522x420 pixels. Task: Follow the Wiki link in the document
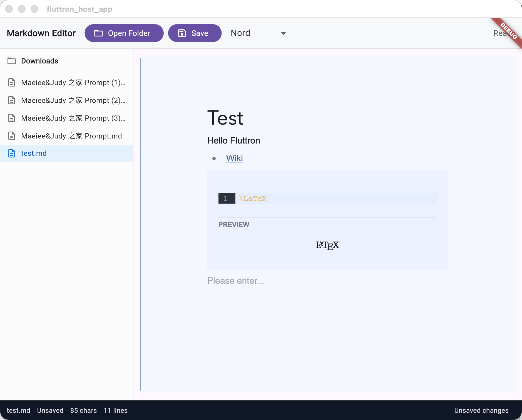tap(234, 158)
